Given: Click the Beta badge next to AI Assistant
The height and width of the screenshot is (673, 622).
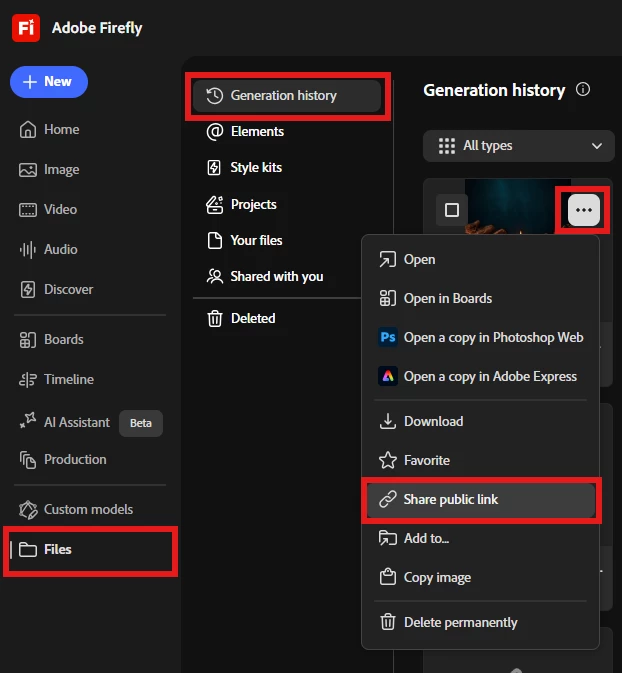Looking at the screenshot, I should coord(141,423).
